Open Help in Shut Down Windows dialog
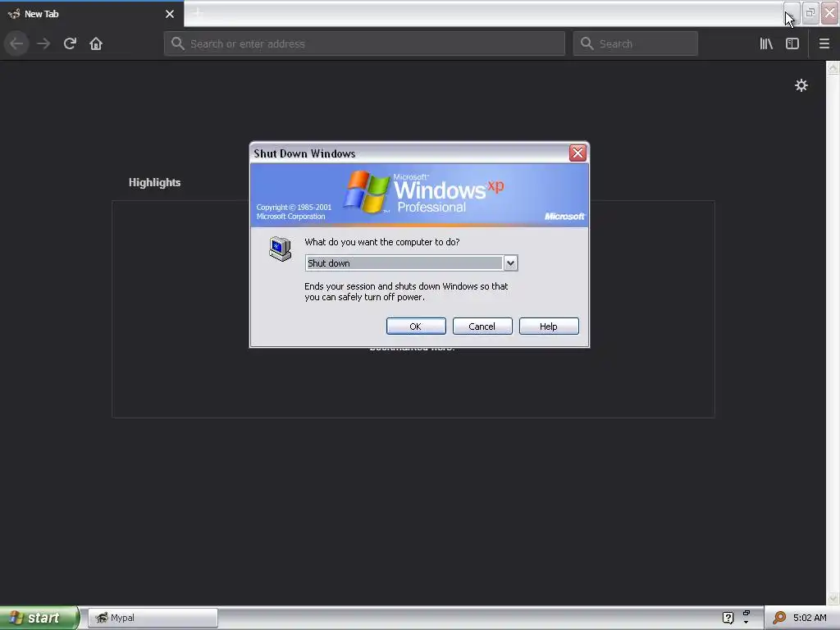This screenshot has height=630, width=840. (549, 326)
